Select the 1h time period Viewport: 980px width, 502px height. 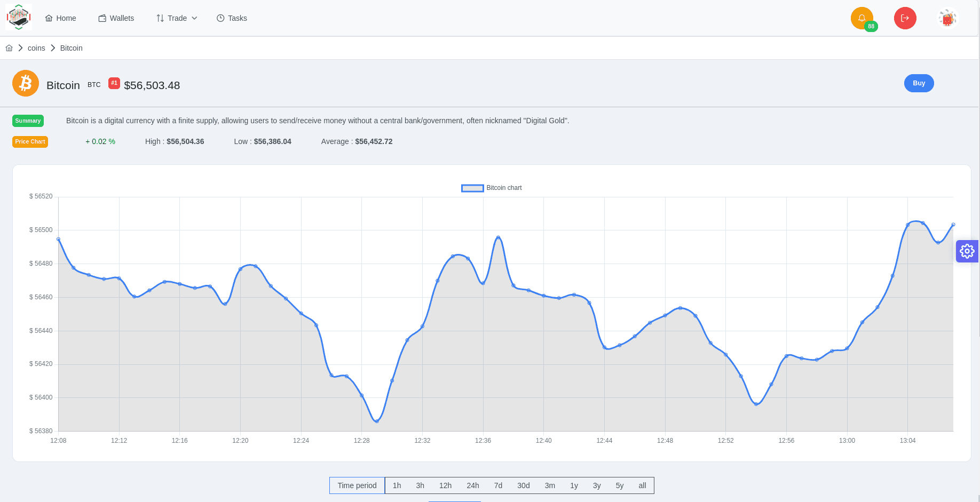click(x=397, y=485)
